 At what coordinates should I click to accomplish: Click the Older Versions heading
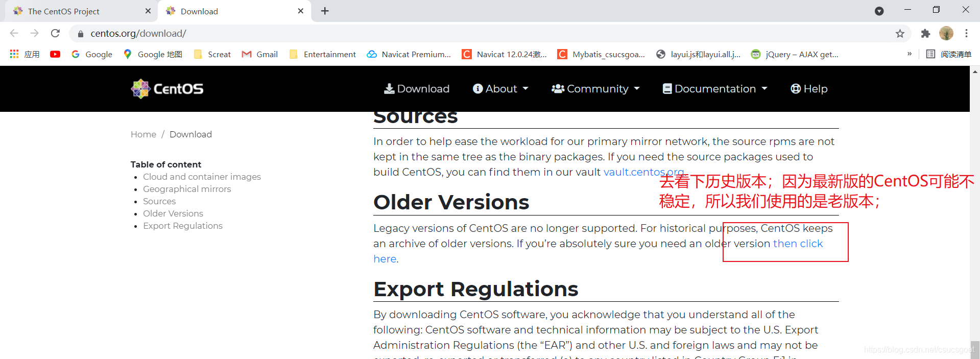(451, 202)
